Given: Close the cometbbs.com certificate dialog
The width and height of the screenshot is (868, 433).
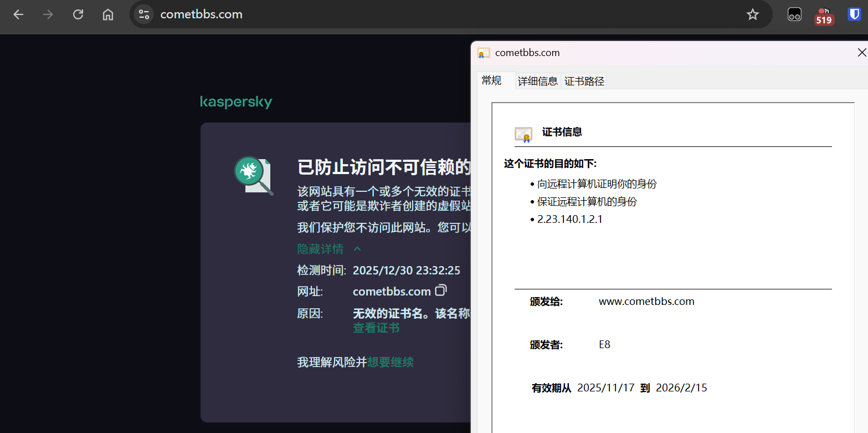Looking at the screenshot, I should (x=861, y=53).
